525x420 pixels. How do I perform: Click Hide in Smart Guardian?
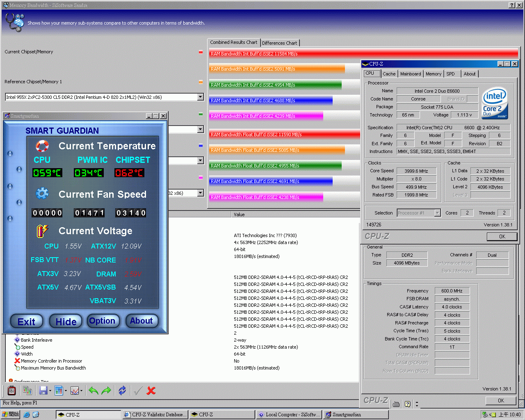66,321
